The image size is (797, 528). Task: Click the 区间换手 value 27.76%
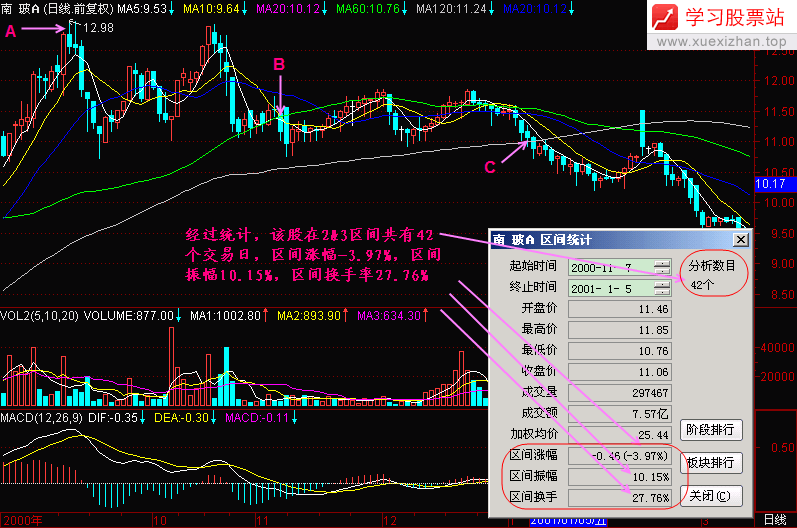tap(620, 498)
